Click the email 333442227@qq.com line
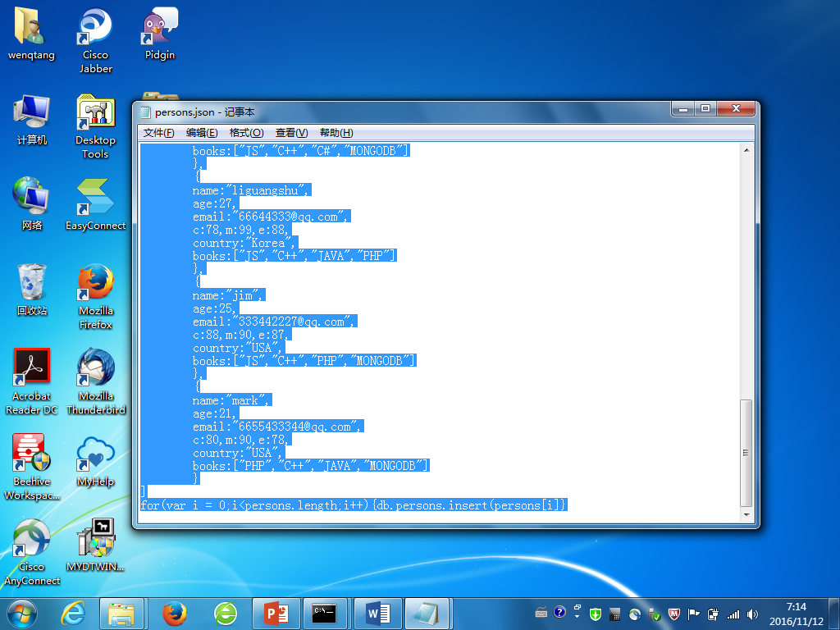 (275, 322)
